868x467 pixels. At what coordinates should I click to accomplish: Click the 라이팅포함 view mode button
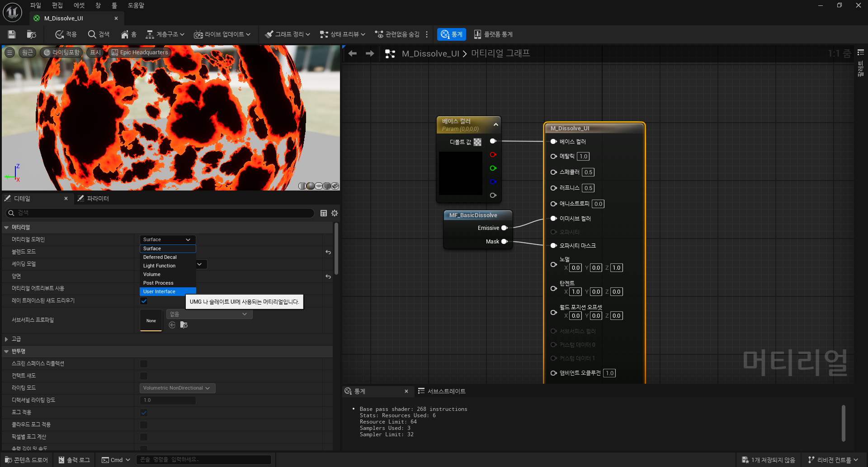coord(61,52)
